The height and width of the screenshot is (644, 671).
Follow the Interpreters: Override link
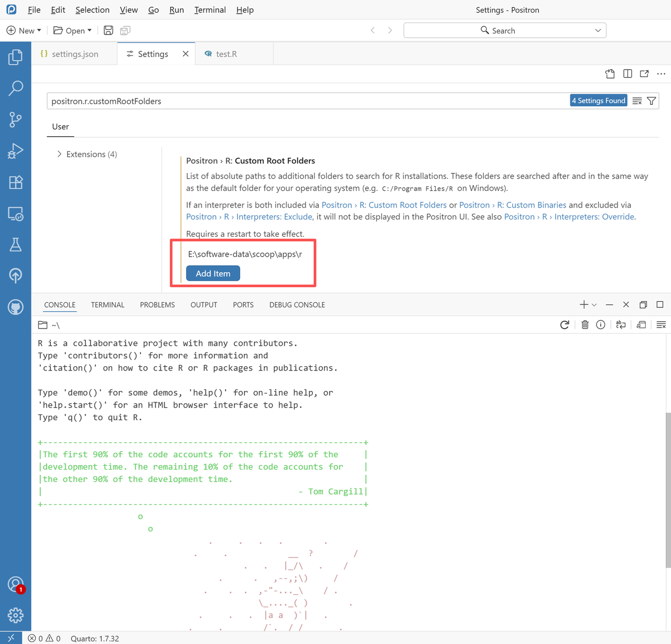(594, 217)
